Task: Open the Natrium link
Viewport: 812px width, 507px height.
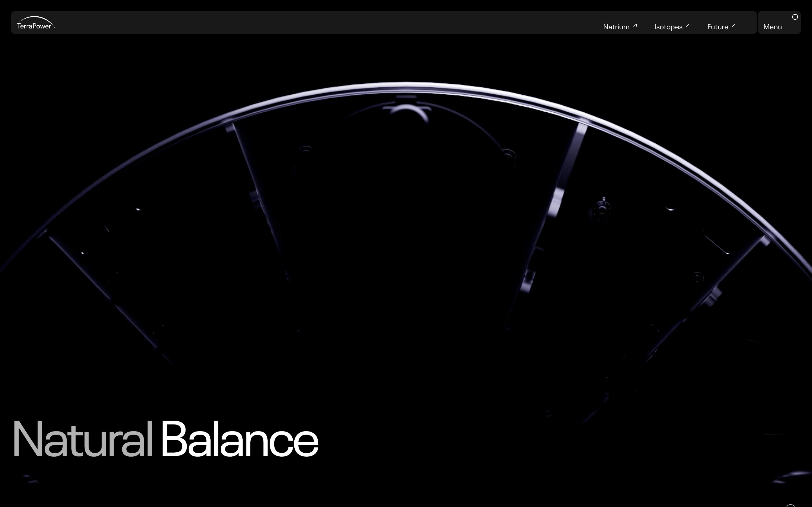Action: point(616,27)
